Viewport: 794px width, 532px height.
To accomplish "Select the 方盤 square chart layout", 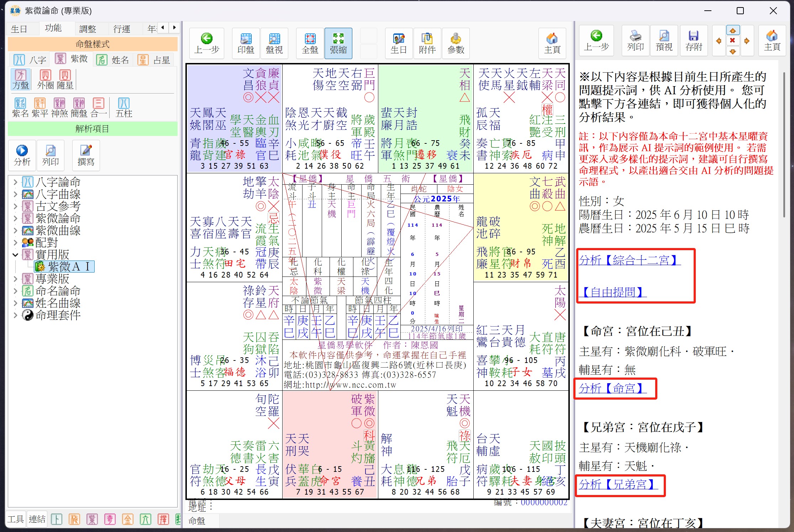I will coord(20,79).
